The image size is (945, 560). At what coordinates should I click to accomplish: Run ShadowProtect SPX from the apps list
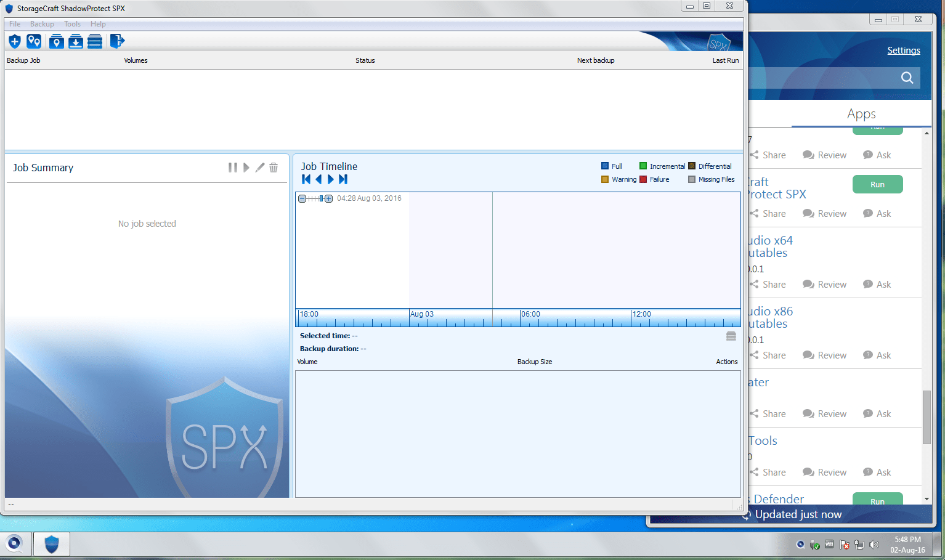877,184
